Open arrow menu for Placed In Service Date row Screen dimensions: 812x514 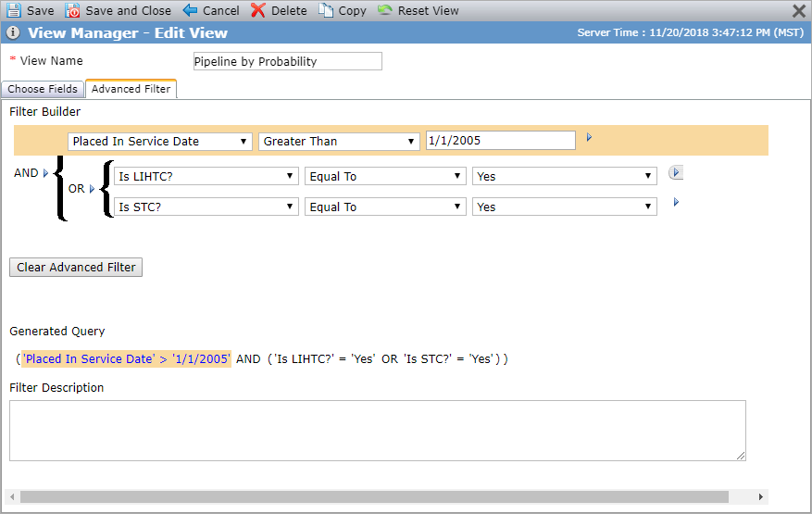pos(589,137)
